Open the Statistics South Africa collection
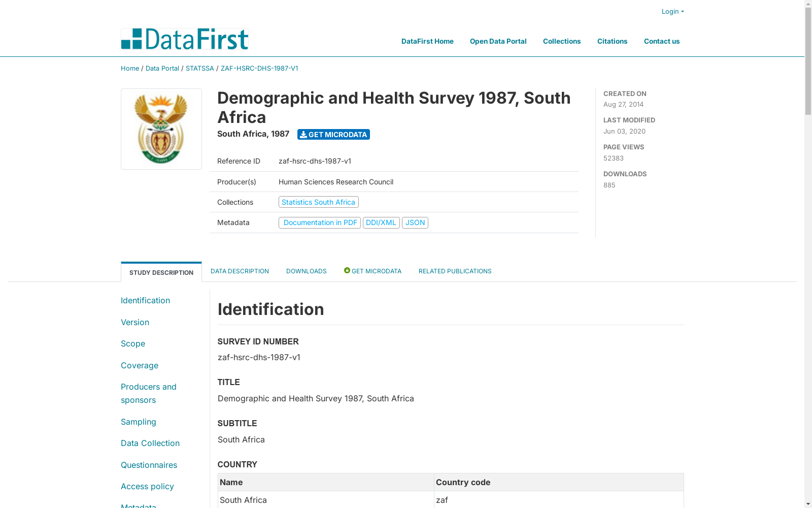Image resolution: width=812 pixels, height=508 pixels. 319,202
